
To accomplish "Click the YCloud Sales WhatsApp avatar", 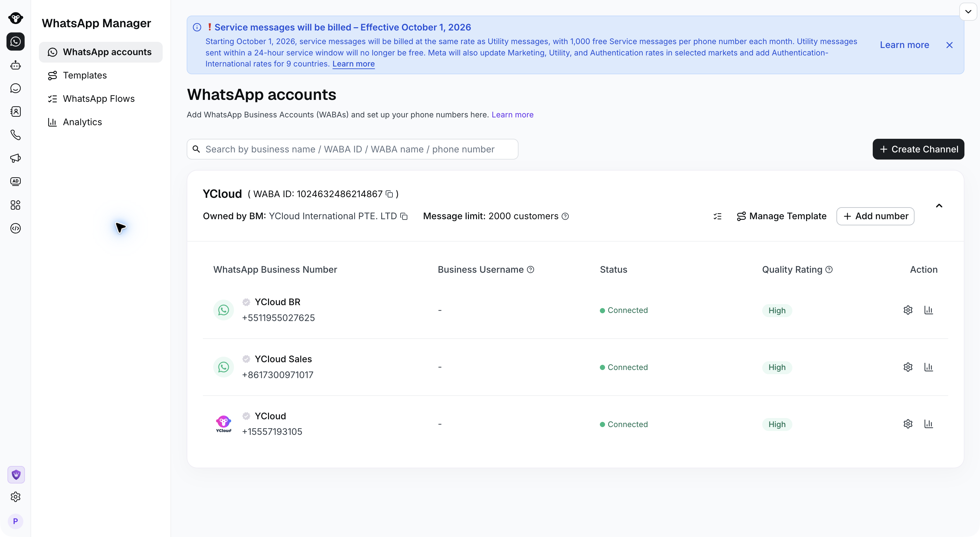I will pos(223,367).
